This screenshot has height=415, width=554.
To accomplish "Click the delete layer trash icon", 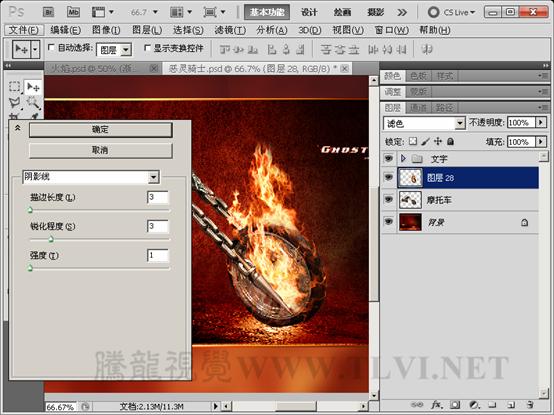I will [x=529, y=404].
